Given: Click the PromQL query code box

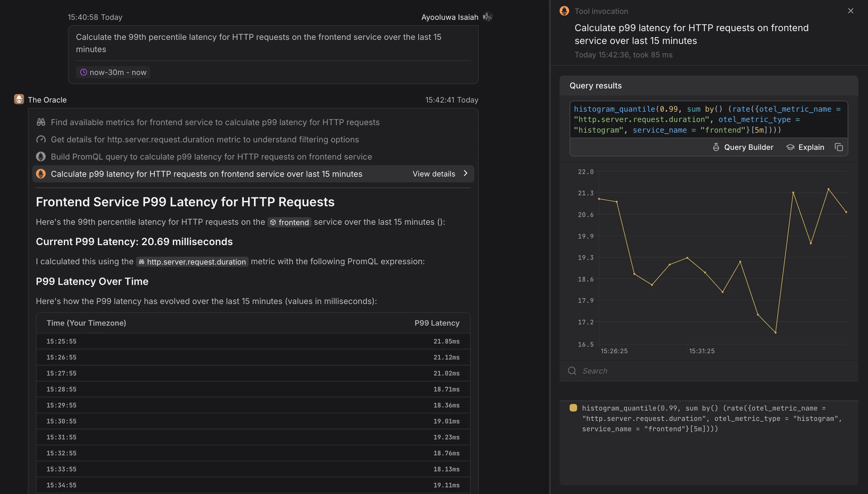Looking at the screenshot, I should 709,119.
